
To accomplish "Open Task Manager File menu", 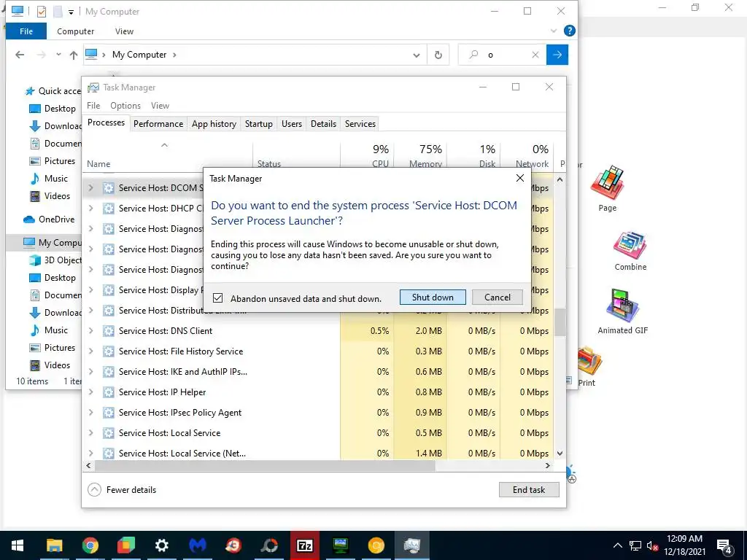I will pos(93,106).
